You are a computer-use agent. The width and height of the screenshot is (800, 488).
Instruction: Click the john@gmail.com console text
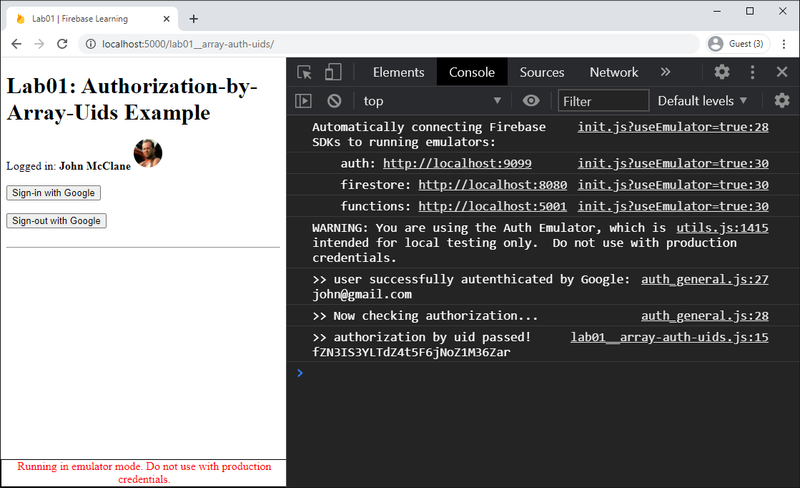tap(362, 295)
